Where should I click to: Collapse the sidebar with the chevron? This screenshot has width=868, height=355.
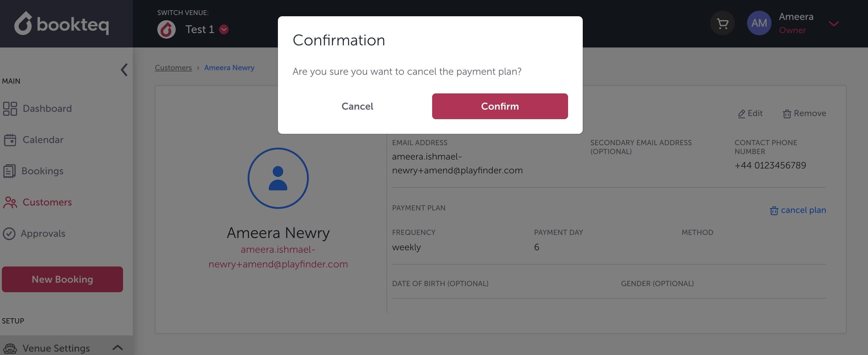[124, 70]
